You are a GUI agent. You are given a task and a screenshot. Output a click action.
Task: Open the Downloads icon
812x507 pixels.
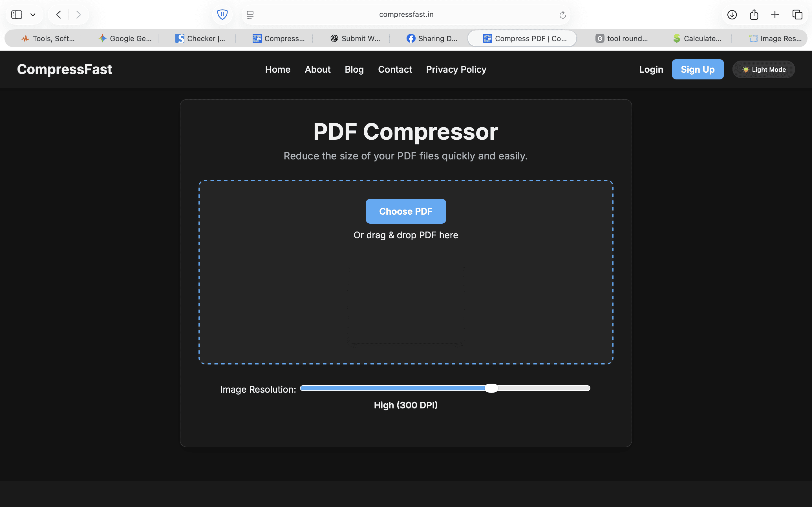click(732, 14)
